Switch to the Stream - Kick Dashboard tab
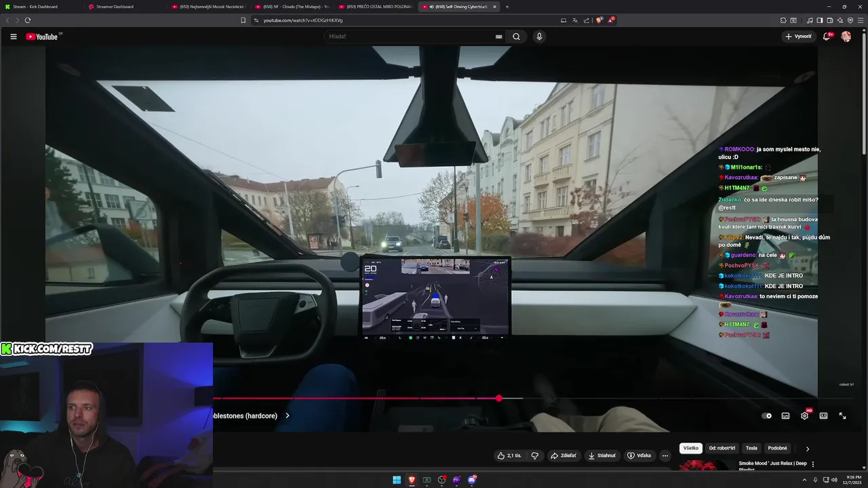 41,7
